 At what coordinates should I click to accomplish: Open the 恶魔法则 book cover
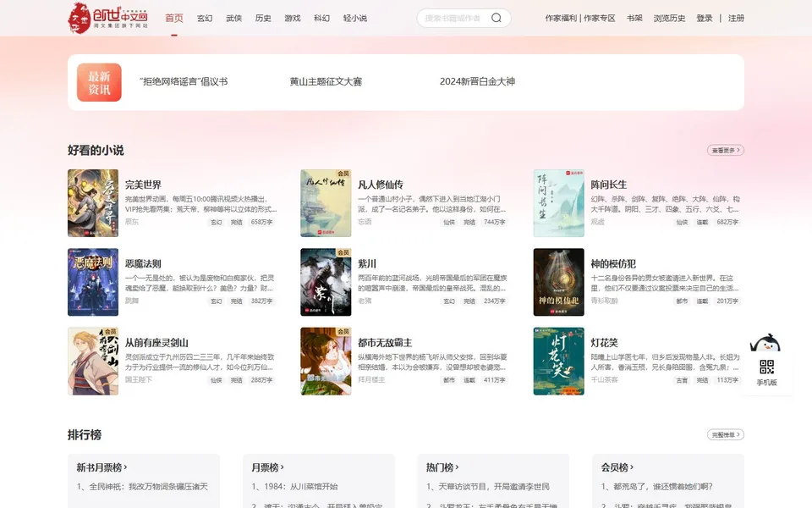93,282
